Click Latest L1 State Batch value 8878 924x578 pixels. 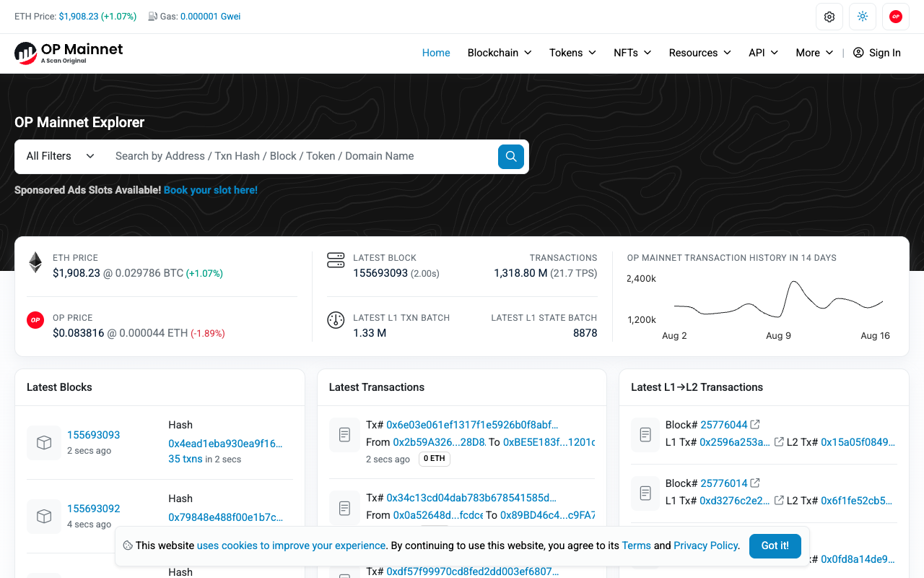585,333
